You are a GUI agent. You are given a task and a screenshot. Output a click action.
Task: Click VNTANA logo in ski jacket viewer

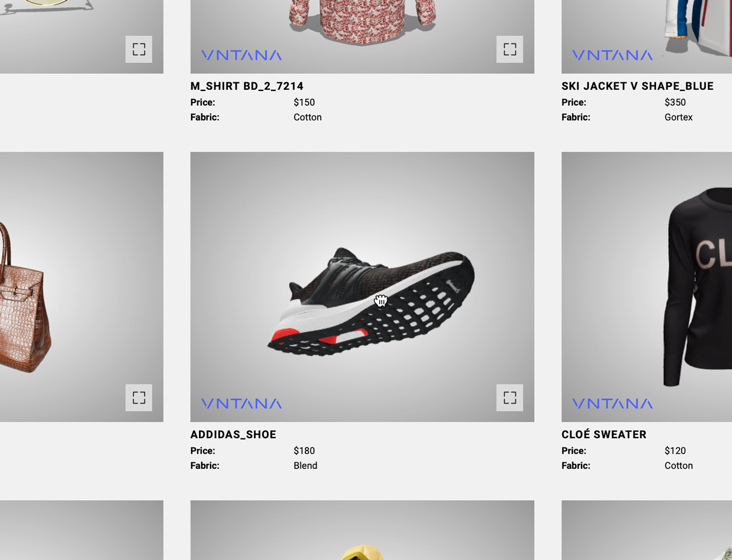point(612,55)
